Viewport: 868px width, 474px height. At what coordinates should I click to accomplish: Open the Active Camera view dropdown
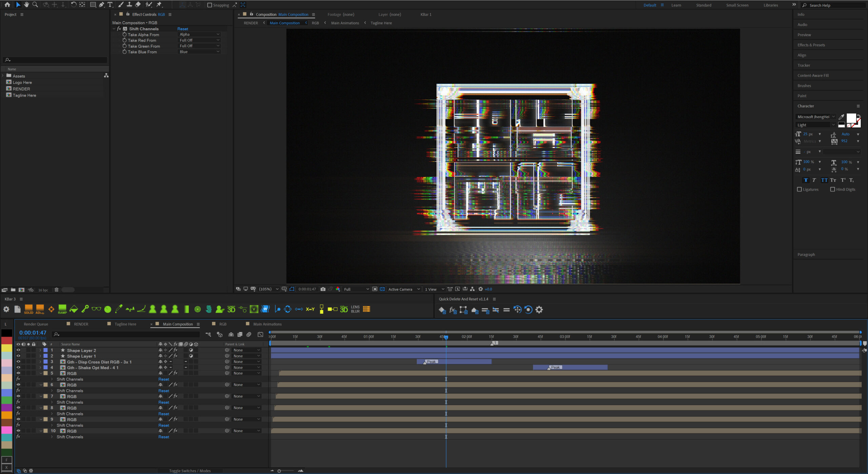pyautogui.click(x=403, y=289)
